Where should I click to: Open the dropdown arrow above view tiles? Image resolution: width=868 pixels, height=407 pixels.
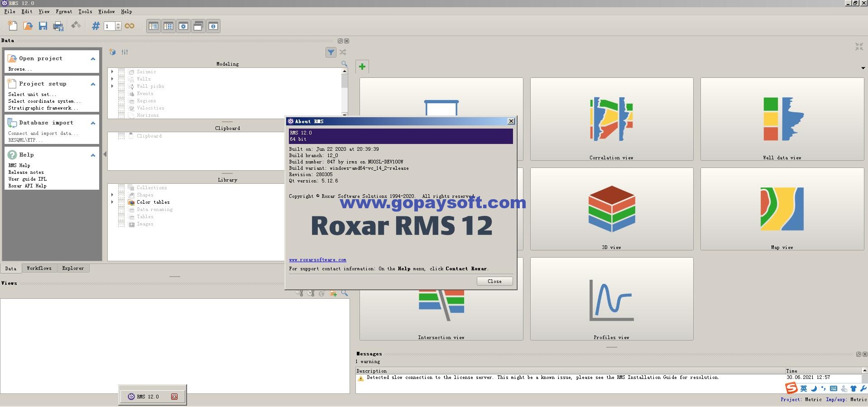863,68
